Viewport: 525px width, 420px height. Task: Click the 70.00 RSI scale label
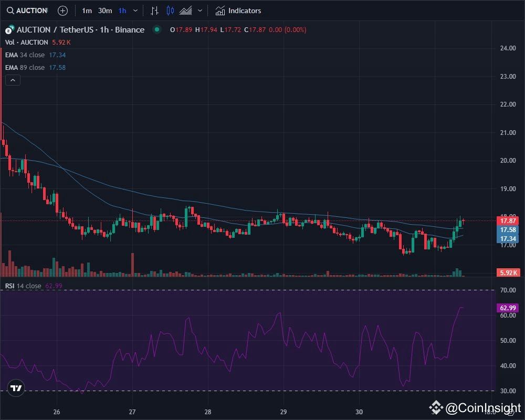tap(508, 290)
